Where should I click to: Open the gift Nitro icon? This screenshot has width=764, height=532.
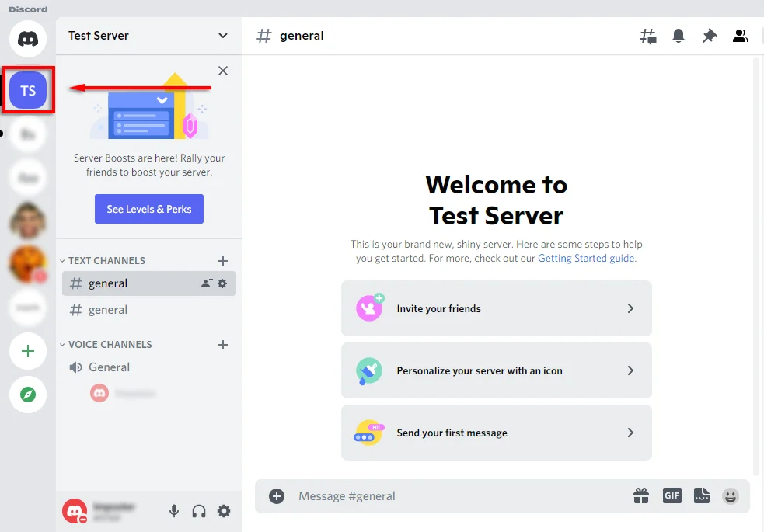point(641,496)
